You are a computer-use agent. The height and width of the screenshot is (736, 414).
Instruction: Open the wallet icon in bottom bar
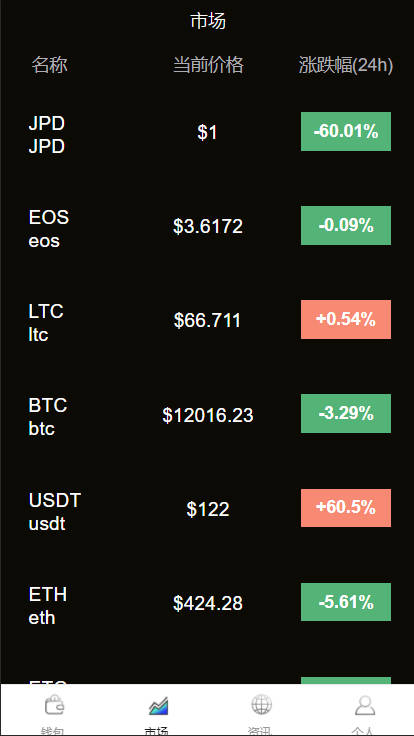tap(54, 705)
